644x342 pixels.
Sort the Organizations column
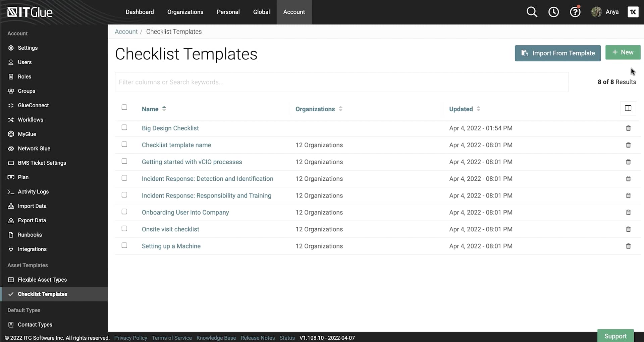pyautogui.click(x=318, y=109)
